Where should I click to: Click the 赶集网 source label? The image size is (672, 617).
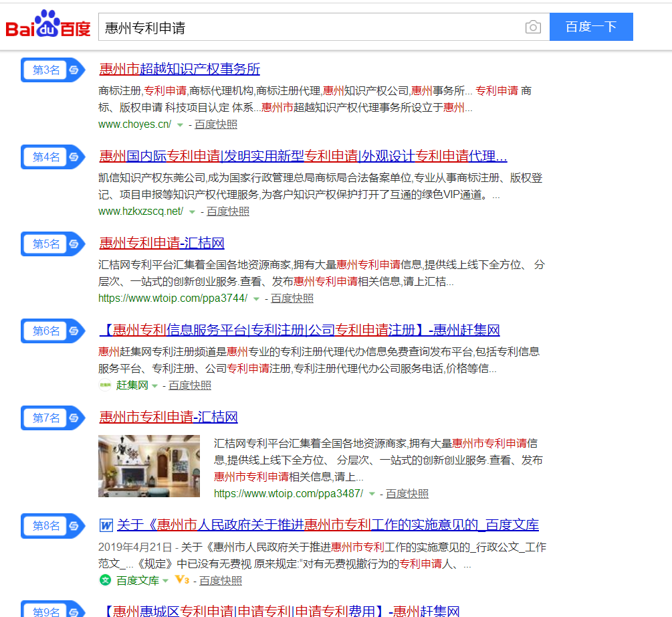tap(132, 385)
